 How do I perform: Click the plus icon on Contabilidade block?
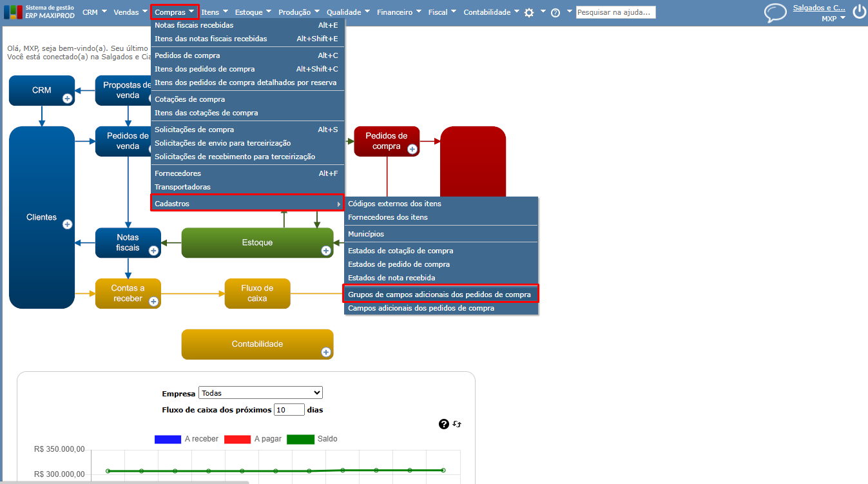click(326, 352)
